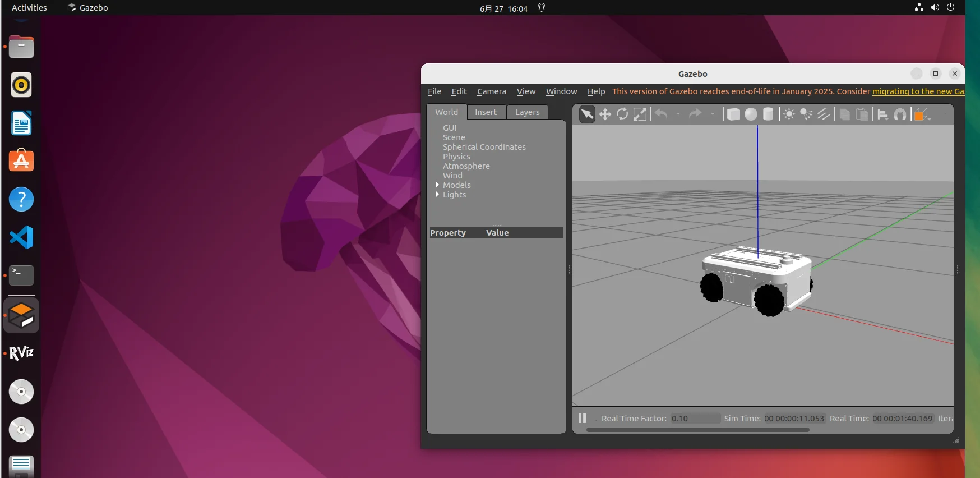Open the system volume indicator

pyautogui.click(x=935, y=8)
